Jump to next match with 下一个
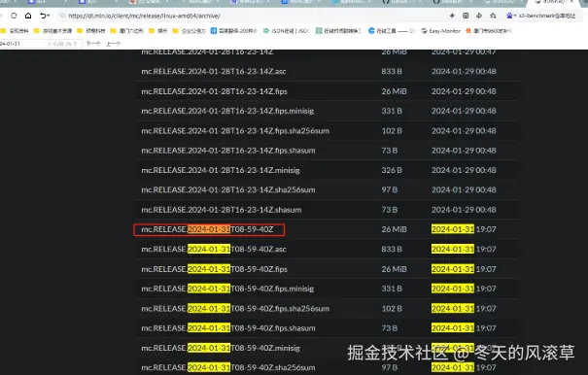 tap(93, 44)
